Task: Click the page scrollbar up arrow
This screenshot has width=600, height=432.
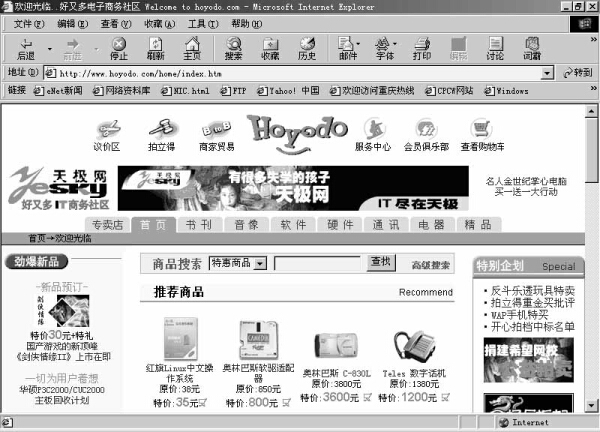Action: tap(591, 111)
